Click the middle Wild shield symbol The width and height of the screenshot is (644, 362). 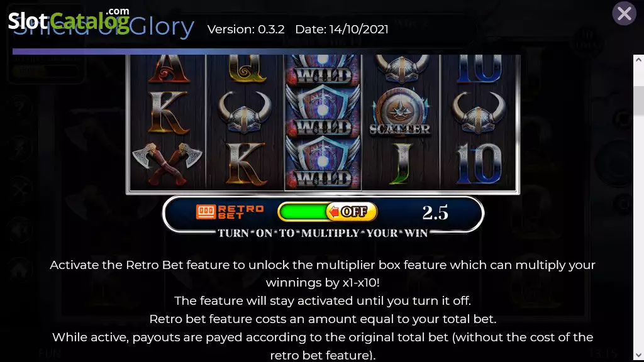point(323,111)
